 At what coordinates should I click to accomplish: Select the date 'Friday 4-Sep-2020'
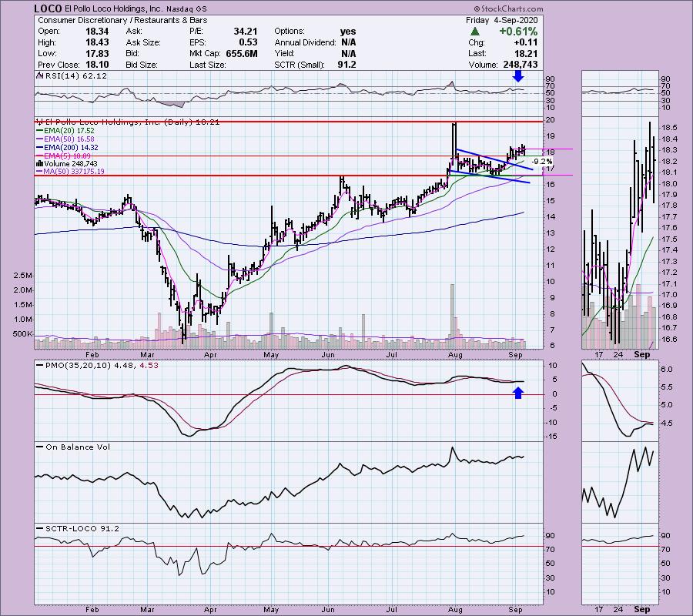point(501,20)
